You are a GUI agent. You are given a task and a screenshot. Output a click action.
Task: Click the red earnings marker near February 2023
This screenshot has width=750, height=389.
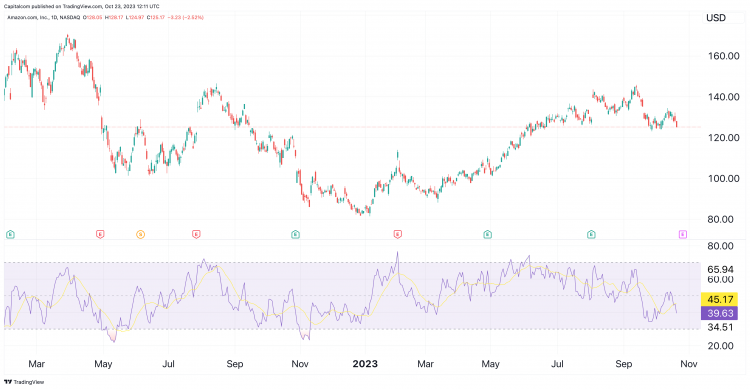click(397, 234)
